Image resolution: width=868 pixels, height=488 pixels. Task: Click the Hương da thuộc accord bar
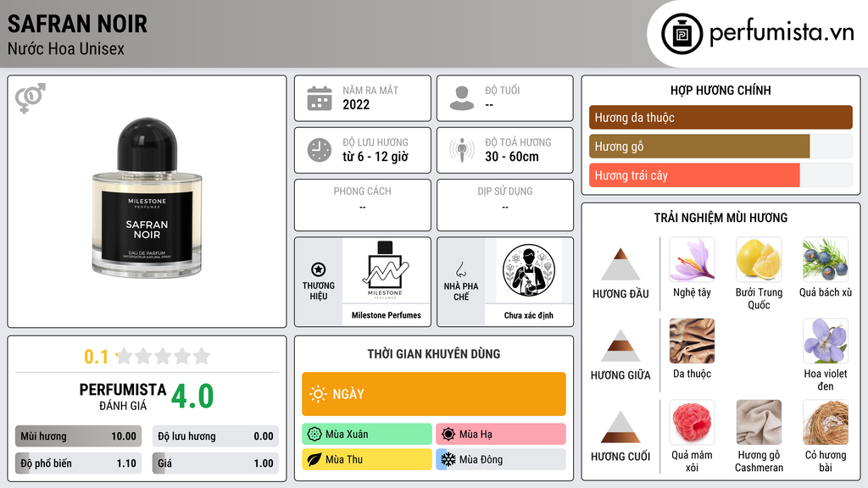[x=721, y=117]
